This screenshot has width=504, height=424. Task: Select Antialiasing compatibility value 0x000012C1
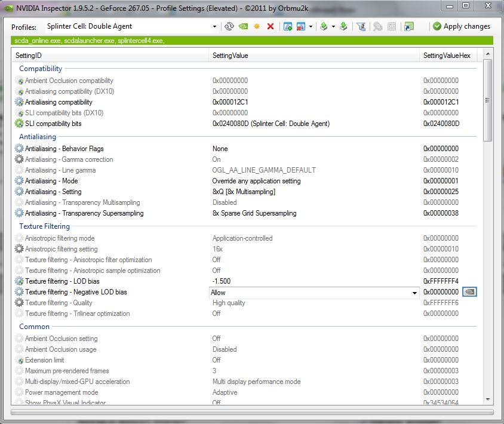click(x=230, y=102)
